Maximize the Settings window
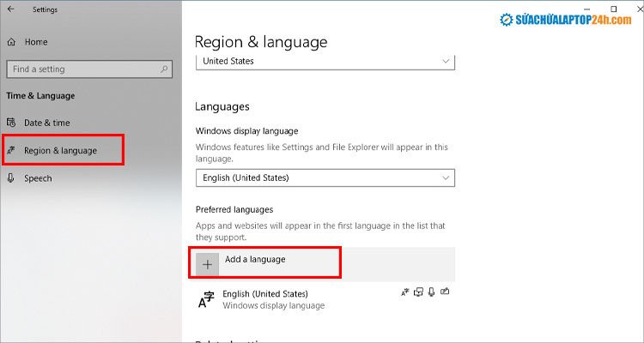The width and height of the screenshot is (644, 343). (613, 9)
